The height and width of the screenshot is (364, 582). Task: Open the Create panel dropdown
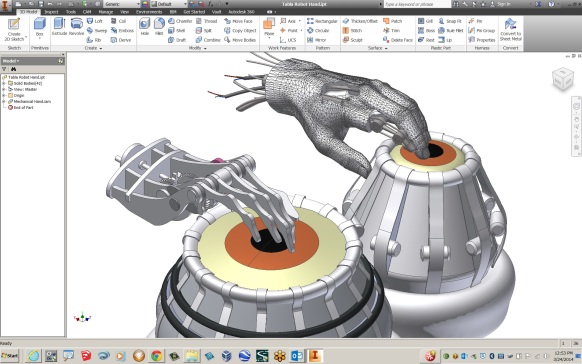pyautogui.click(x=94, y=48)
